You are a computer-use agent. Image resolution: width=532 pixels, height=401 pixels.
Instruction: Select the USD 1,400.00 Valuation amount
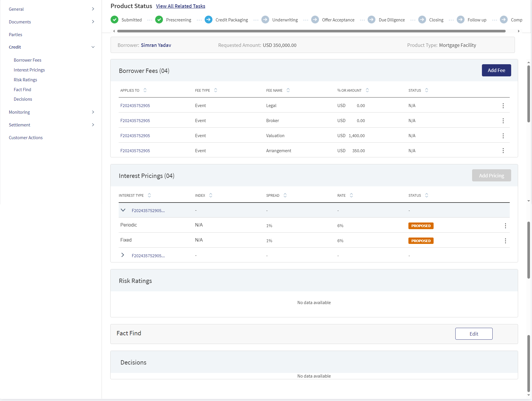tap(351, 136)
